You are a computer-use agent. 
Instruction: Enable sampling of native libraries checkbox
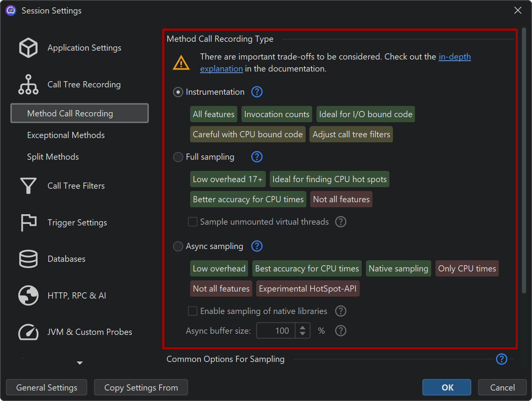coord(192,311)
